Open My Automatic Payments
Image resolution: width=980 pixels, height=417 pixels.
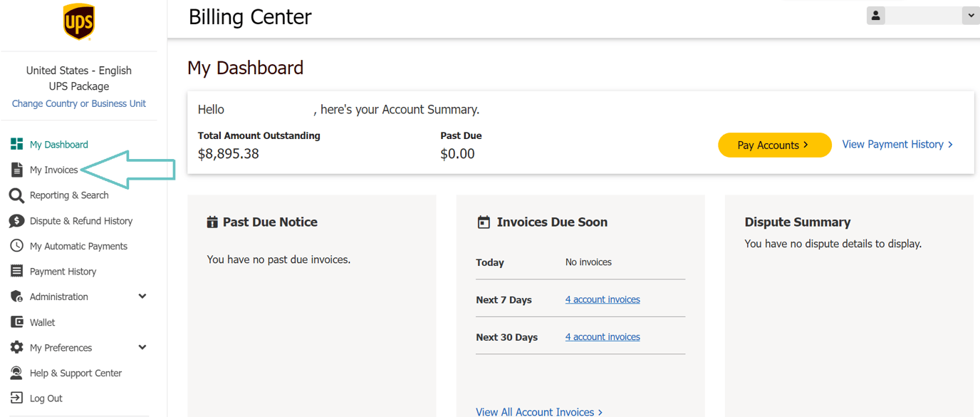[78, 245]
